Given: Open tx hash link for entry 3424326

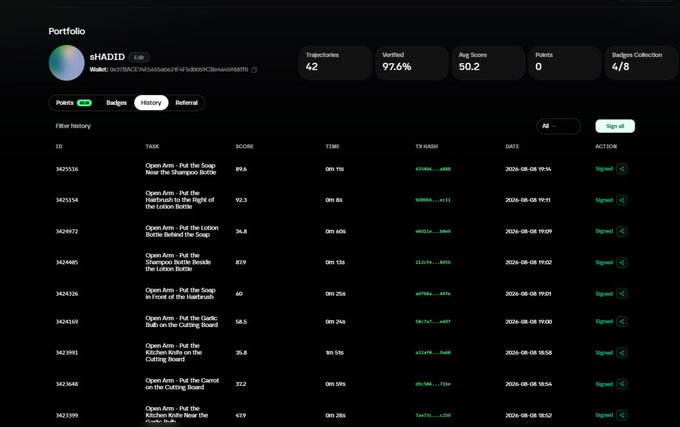Looking at the screenshot, I should pos(433,294).
